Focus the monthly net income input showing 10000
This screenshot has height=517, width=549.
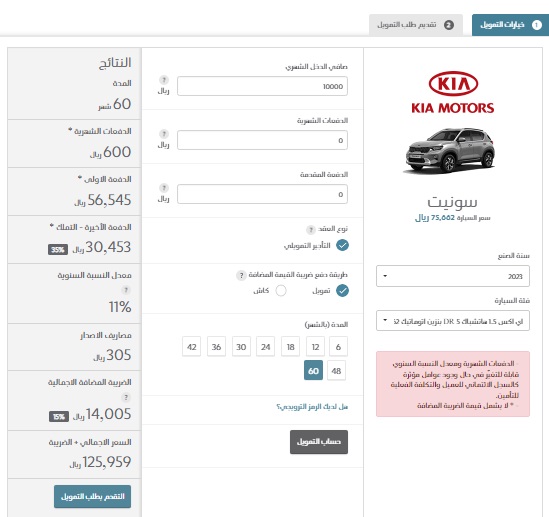click(x=262, y=86)
